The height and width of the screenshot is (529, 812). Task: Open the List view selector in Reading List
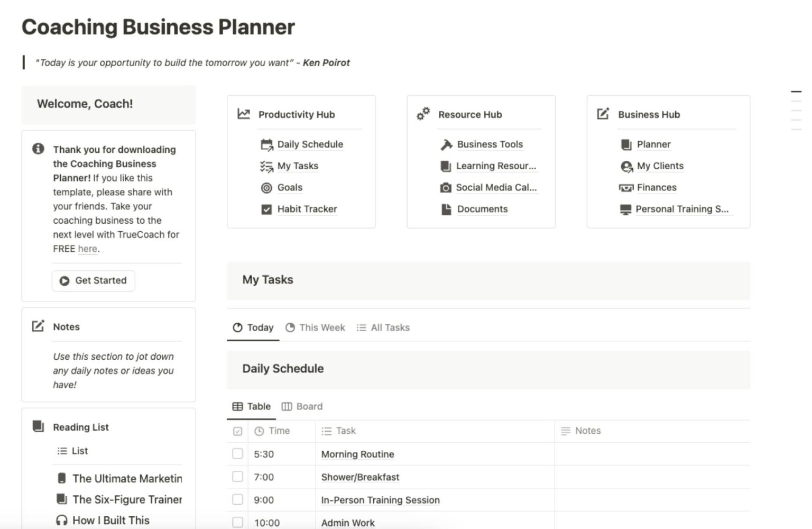73,451
